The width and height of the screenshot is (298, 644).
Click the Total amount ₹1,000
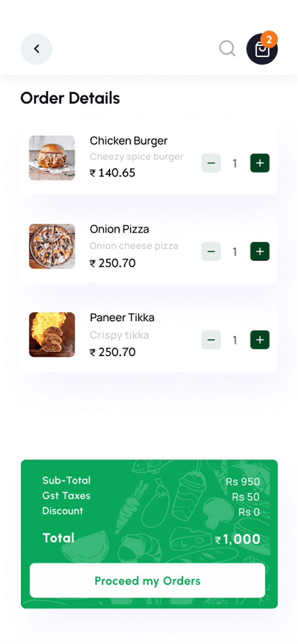(238, 539)
